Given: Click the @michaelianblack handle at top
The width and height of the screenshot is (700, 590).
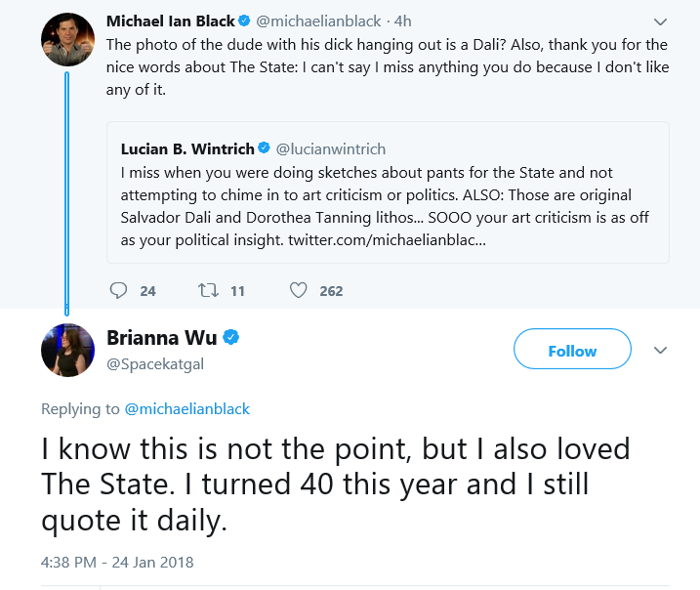Looking at the screenshot, I should tap(318, 21).
